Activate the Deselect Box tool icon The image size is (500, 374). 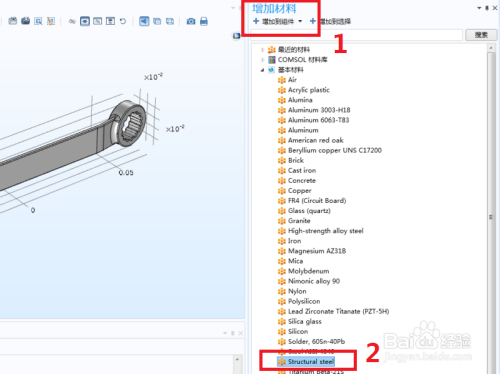point(51,21)
